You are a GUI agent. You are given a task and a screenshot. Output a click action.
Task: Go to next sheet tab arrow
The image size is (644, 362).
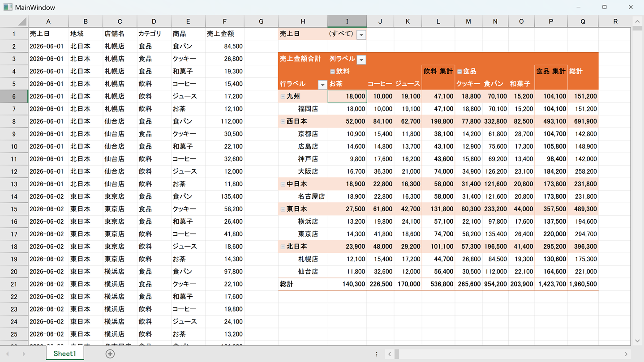click(x=24, y=354)
